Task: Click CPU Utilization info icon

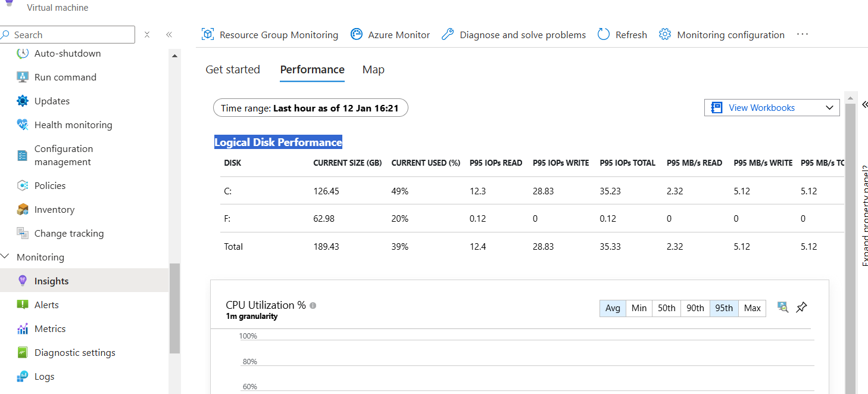Action: coord(313,305)
